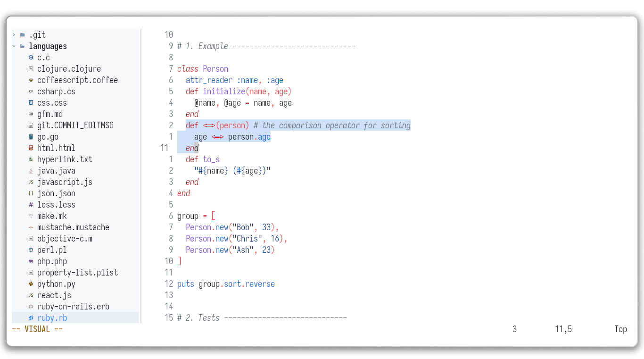Click the braces icon beside json.json
The height and width of the screenshot is (359, 644).
[x=30, y=193]
